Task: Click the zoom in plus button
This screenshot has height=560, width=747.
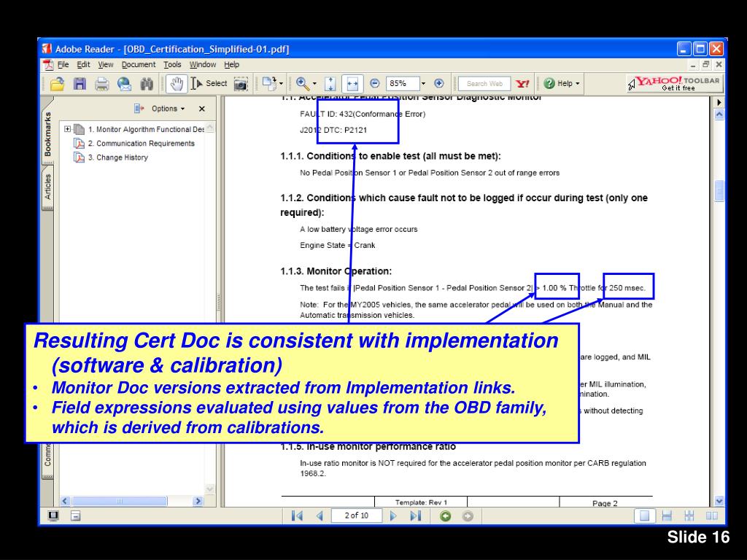Action: [438, 83]
